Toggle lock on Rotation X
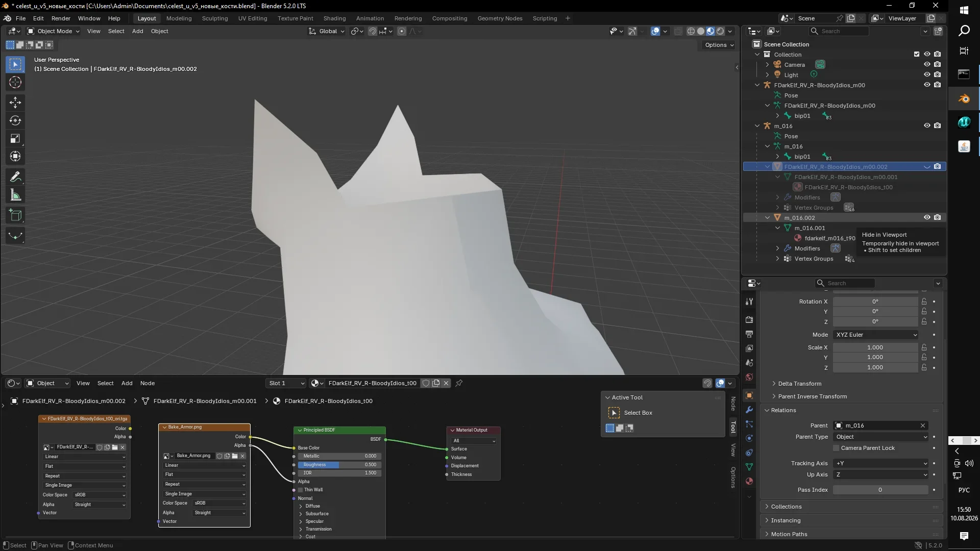Image resolution: width=980 pixels, height=551 pixels. coord(924,302)
